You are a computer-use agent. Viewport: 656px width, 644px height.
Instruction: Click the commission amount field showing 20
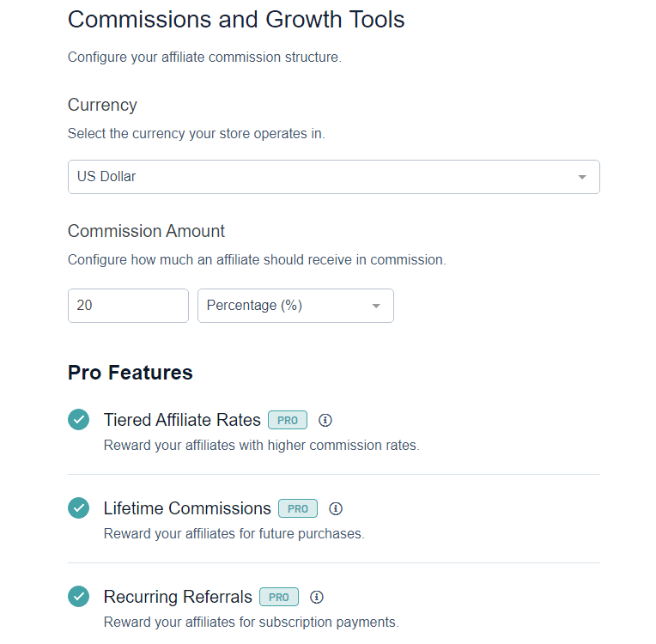(x=129, y=306)
